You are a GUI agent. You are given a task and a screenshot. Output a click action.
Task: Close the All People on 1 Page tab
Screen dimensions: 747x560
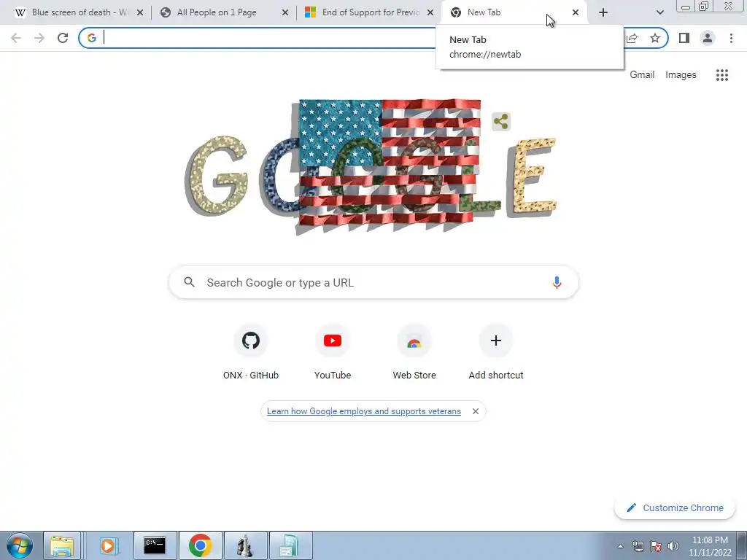285,12
